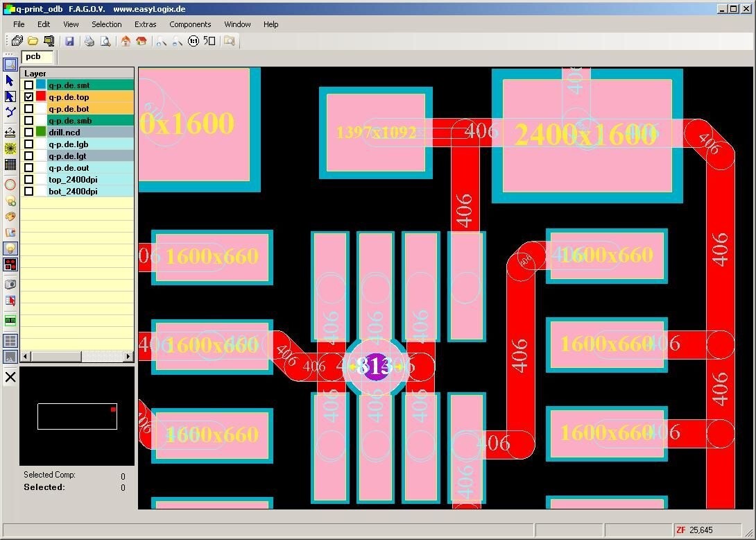The width and height of the screenshot is (756, 540).
Task: Uncheck the q-p.de.top layer checkbox
Action: click(29, 96)
